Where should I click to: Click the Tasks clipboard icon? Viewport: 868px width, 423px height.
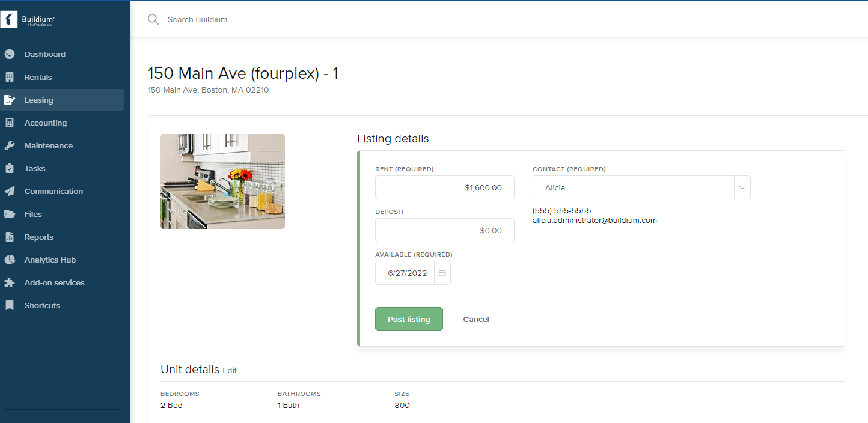point(10,168)
